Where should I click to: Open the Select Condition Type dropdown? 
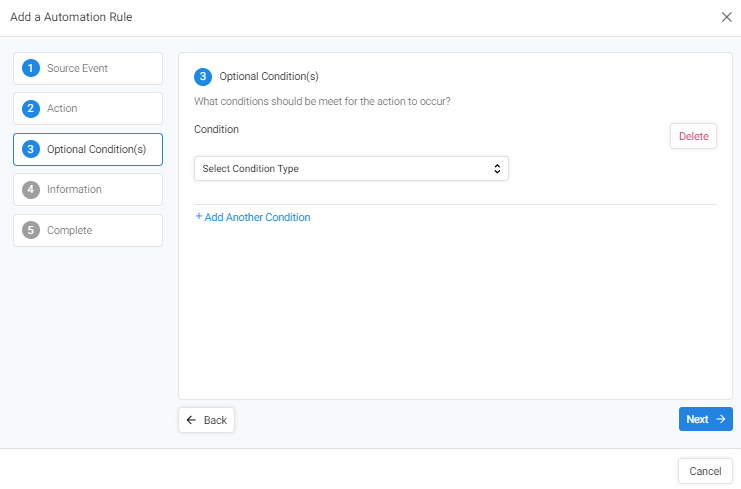coord(351,169)
